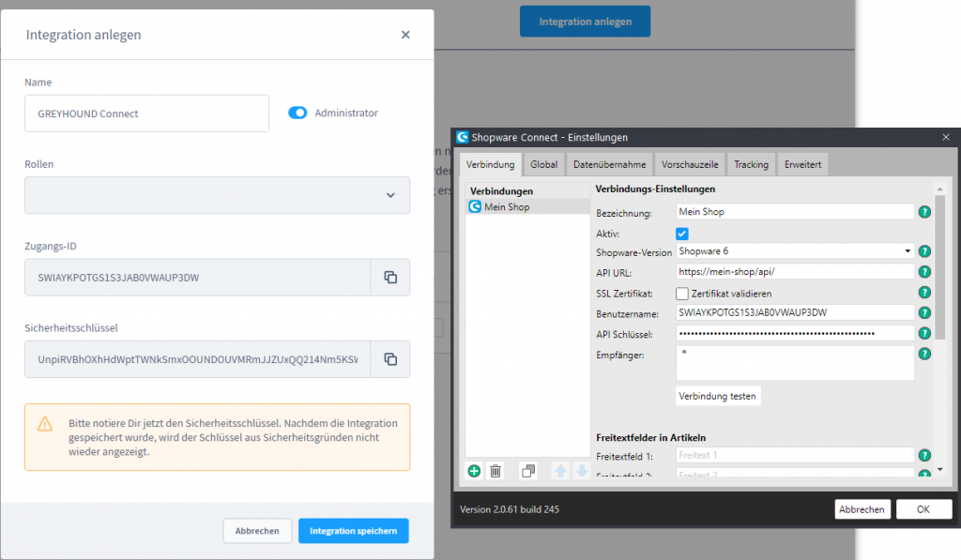This screenshot has height=560, width=961.
Task: Switch to the Tracking tab
Action: (x=751, y=164)
